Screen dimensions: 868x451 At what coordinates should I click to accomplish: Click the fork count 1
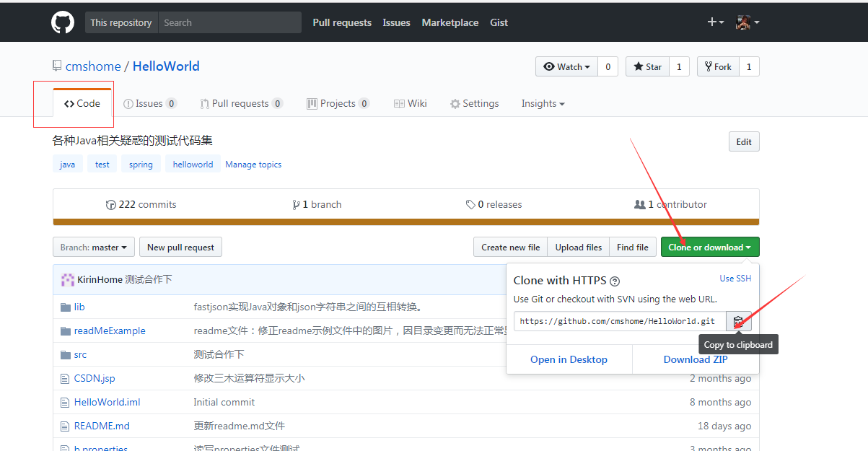click(x=749, y=66)
